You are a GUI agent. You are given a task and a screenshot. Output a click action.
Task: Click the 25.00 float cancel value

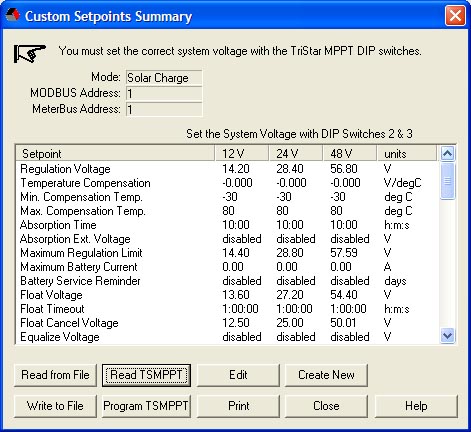coord(290,323)
